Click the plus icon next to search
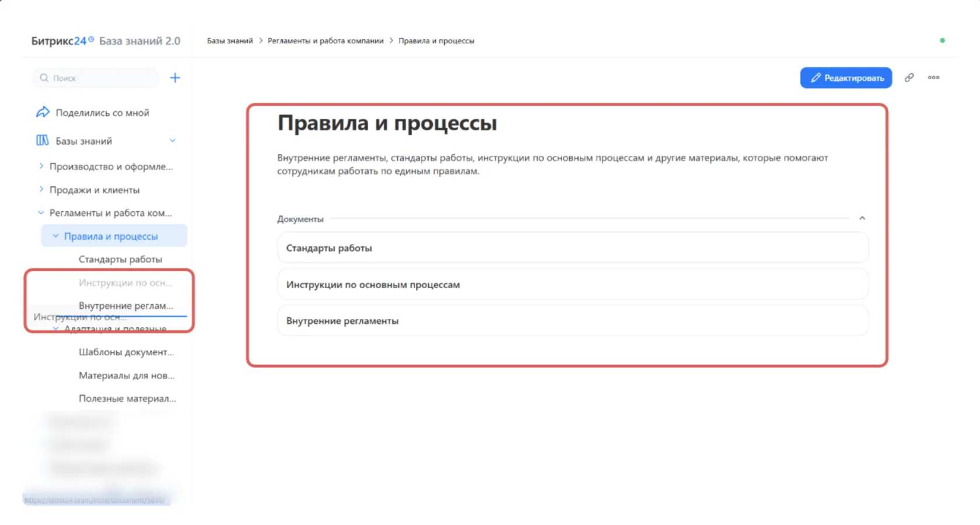This screenshot has height=525, width=980. tap(175, 78)
